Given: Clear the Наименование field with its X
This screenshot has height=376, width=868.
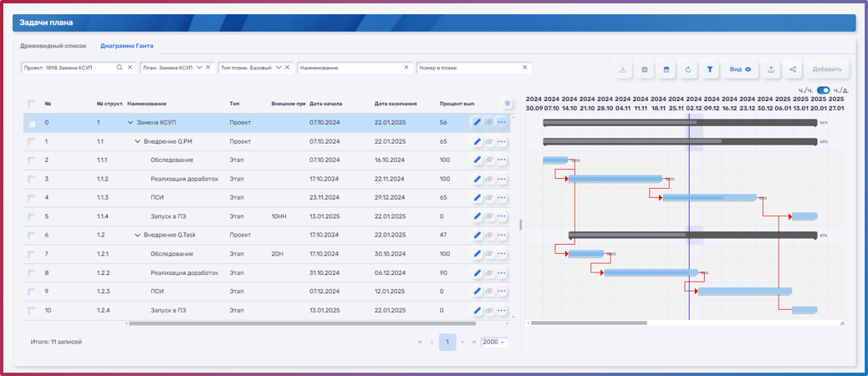Looking at the screenshot, I should point(406,68).
